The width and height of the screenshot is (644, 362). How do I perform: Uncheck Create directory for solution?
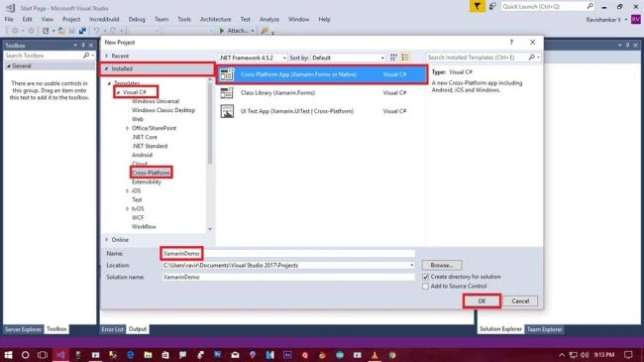click(x=425, y=277)
